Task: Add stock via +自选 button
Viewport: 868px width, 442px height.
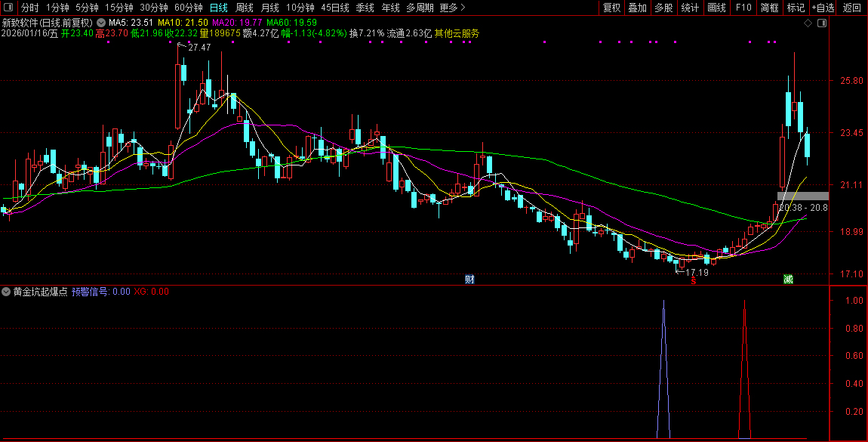Action: 823,8
